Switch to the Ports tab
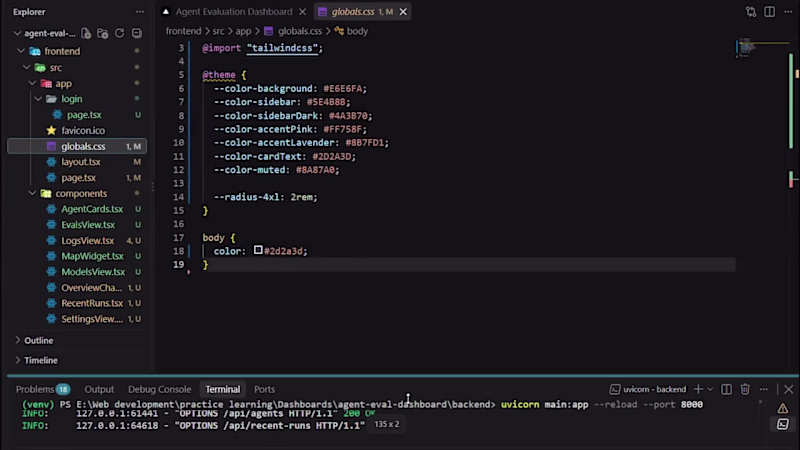 pos(264,389)
